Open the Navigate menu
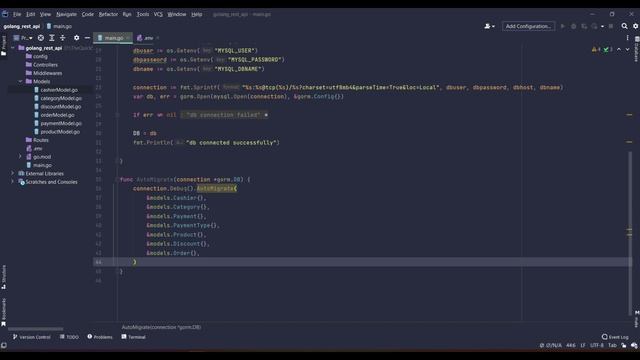The width and height of the screenshot is (640, 360). pyautogui.click(x=66, y=14)
